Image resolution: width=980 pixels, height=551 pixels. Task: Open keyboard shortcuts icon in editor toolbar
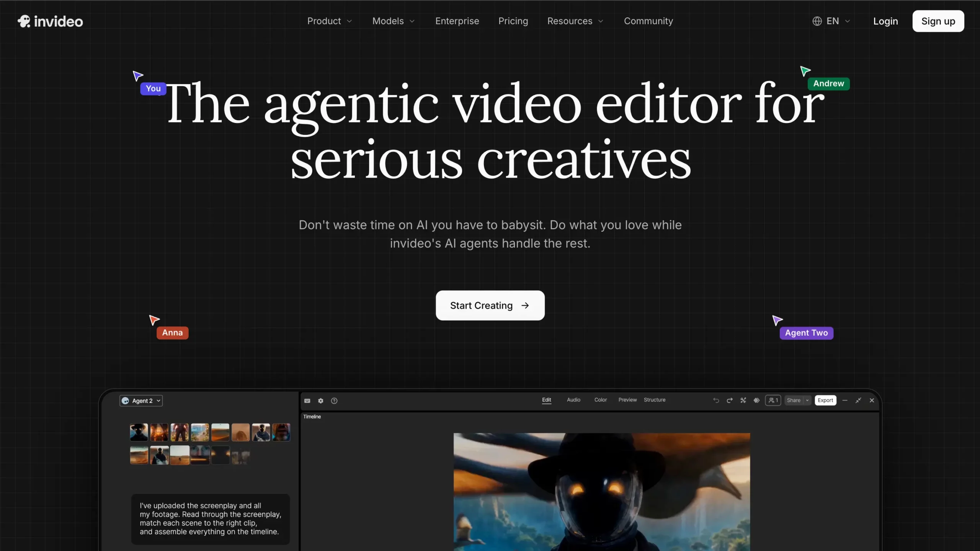pos(307,401)
